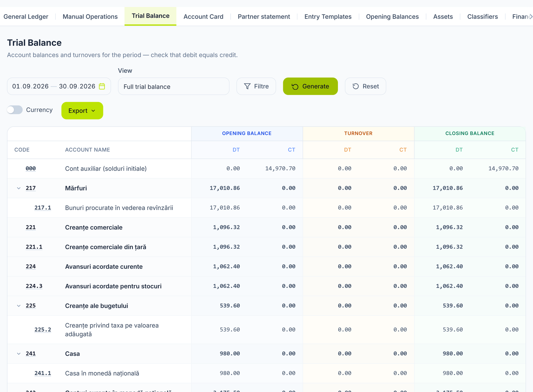Open account code 224 link
Screen dimensions: 533x392
point(31,267)
